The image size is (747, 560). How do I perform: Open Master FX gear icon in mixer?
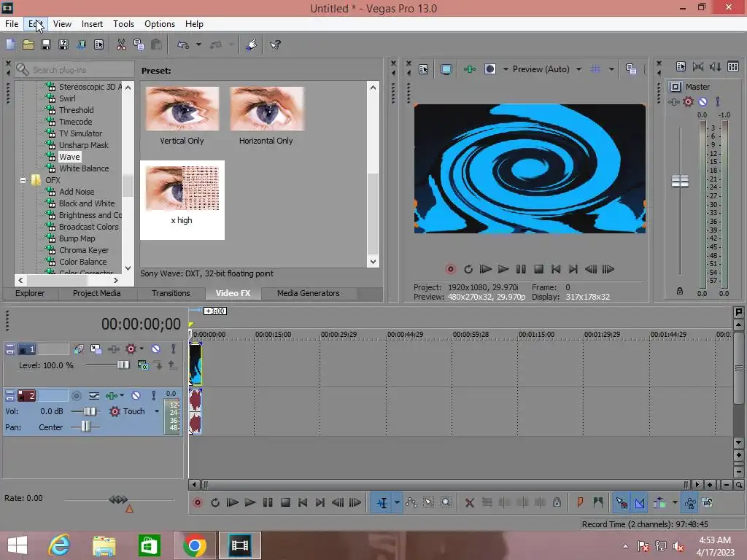(x=688, y=101)
